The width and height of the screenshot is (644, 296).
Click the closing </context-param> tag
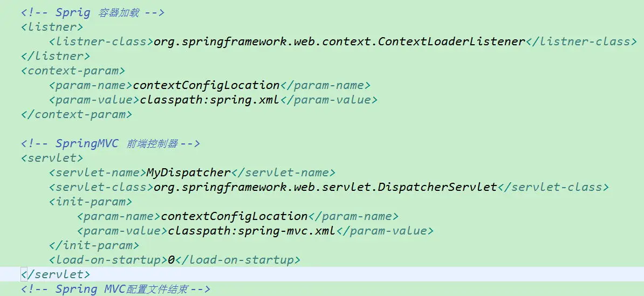pyautogui.click(x=77, y=114)
